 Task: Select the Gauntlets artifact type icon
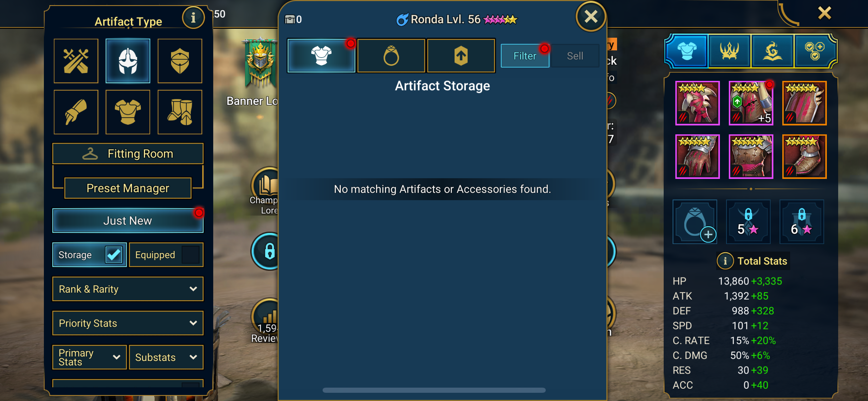click(76, 112)
